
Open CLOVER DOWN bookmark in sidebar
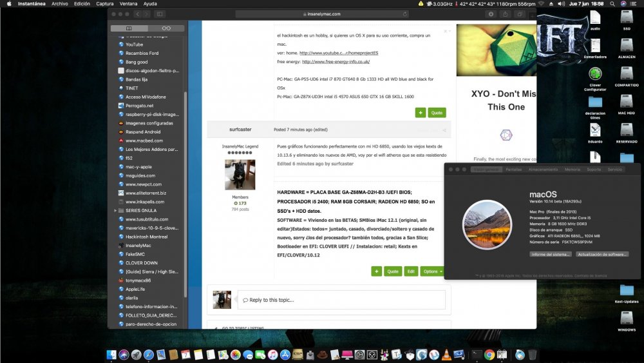click(141, 263)
